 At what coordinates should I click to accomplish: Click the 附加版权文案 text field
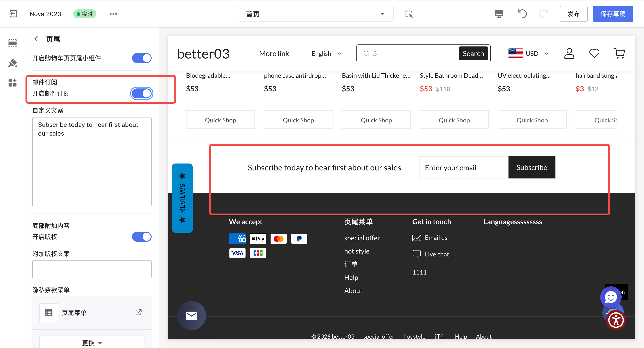[x=92, y=269]
